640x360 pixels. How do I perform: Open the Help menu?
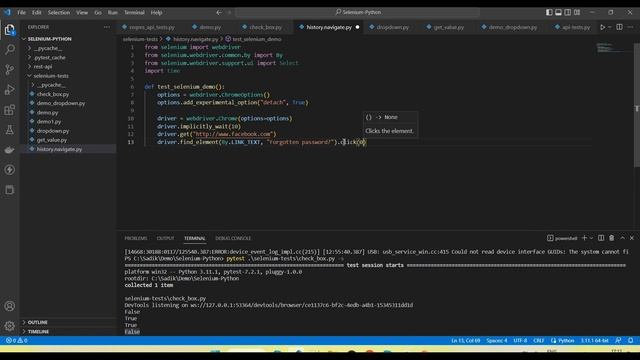(156, 12)
